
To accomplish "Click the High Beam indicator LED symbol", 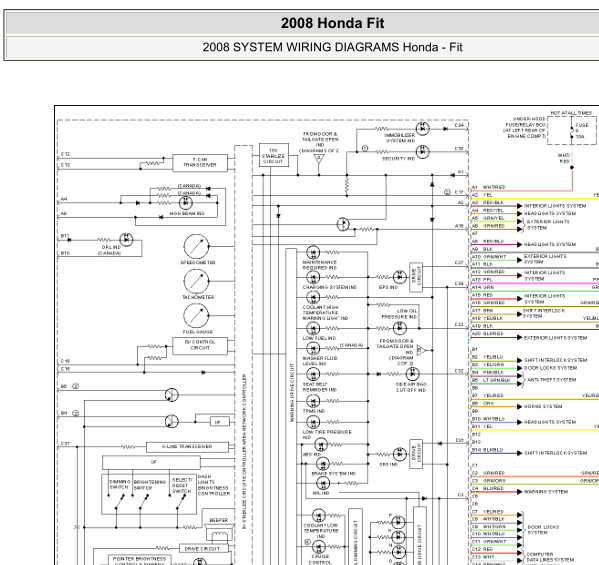I will [186, 202].
